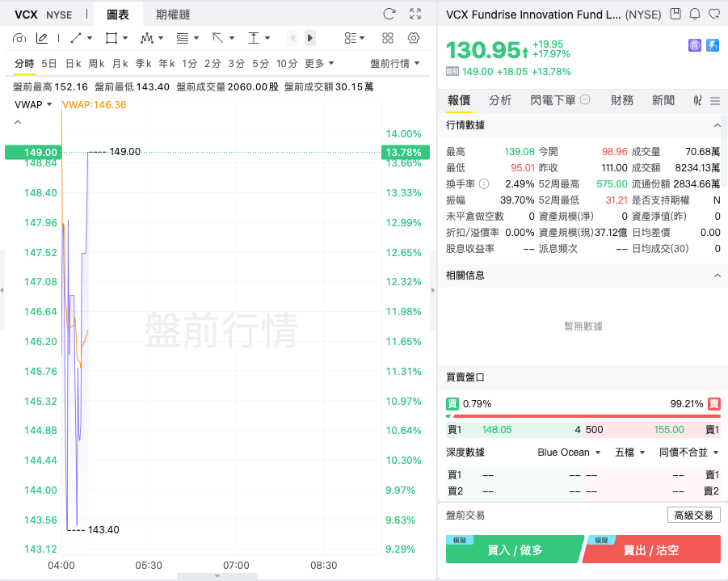Open the four-square chart layout icon
Viewport: 728px width, 581px height.
click(x=388, y=38)
